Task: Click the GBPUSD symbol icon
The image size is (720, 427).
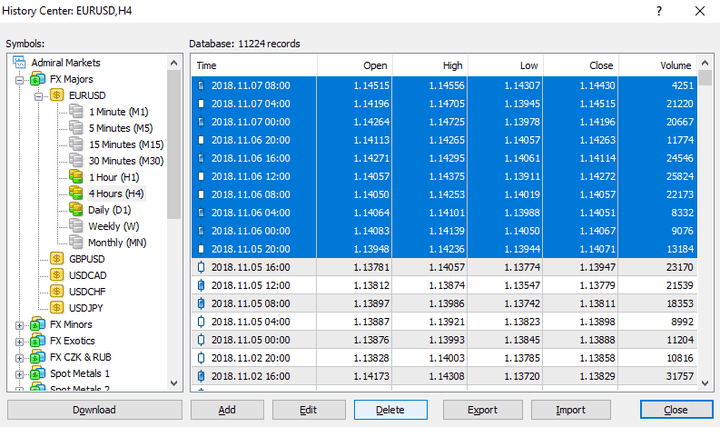Action: tap(57, 259)
